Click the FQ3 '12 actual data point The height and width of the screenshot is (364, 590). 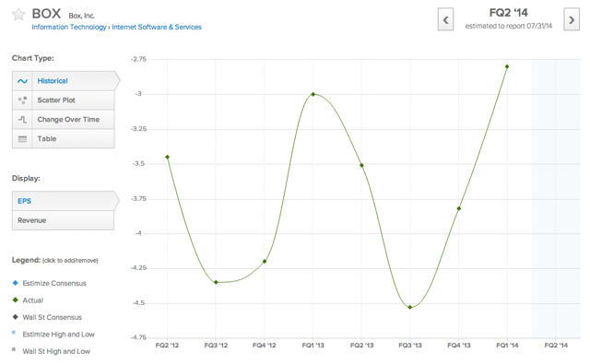coord(216,282)
